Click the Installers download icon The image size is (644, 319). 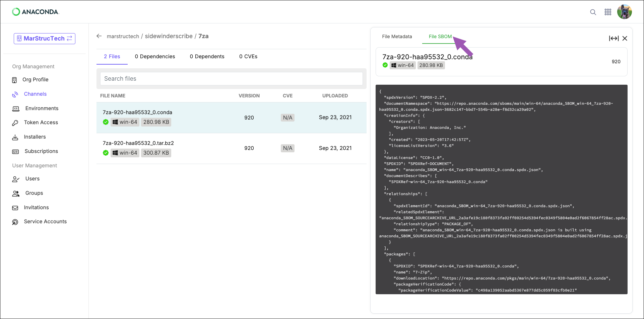(15, 137)
